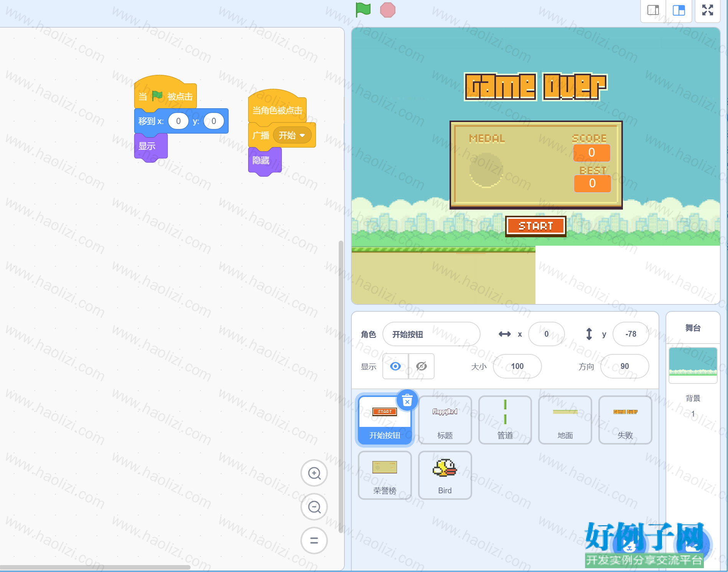Click the 当绿旗被点击 hat block

(x=165, y=94)
